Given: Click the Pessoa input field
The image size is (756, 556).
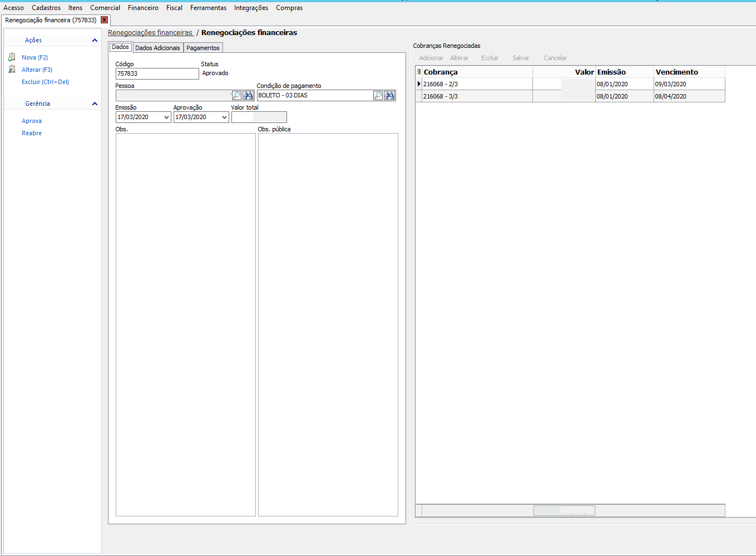Looking at the screenshot, I should pyautogui.click(x=173, y=96).
